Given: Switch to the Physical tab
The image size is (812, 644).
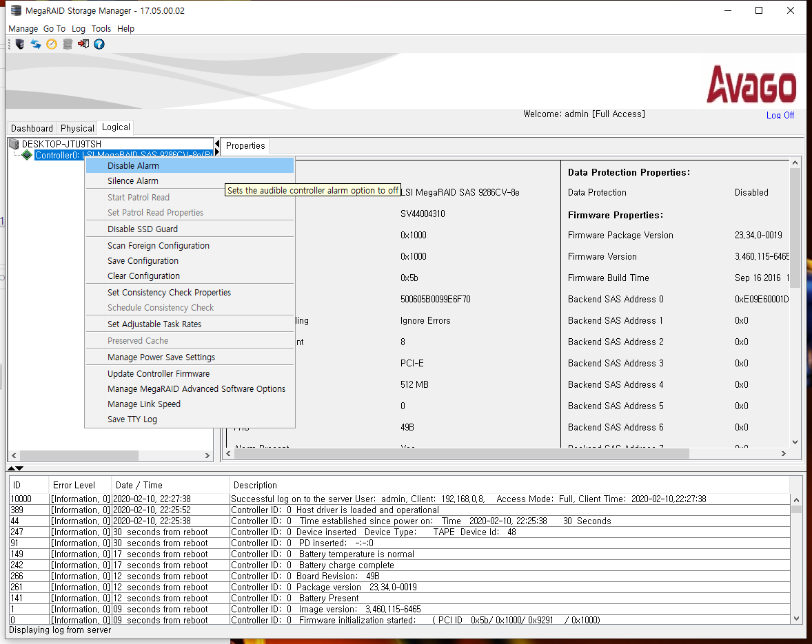Looking at the screenshot, I should point(77,128).
